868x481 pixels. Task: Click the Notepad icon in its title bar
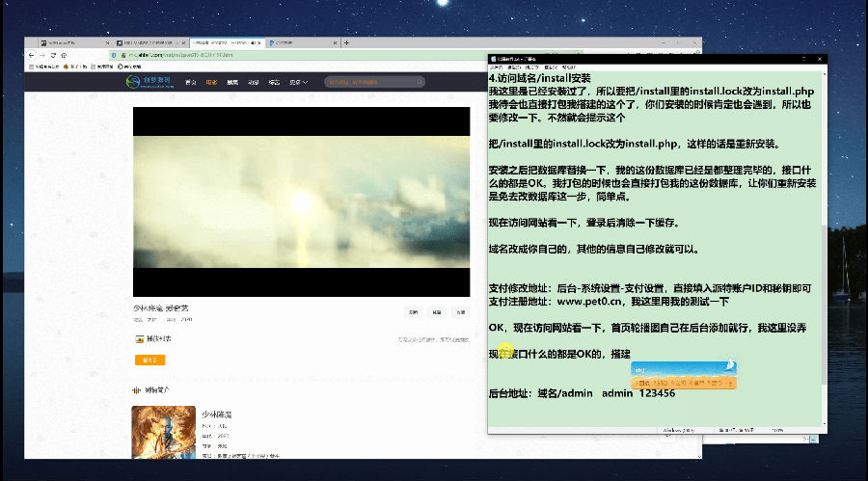click(494, 57)
